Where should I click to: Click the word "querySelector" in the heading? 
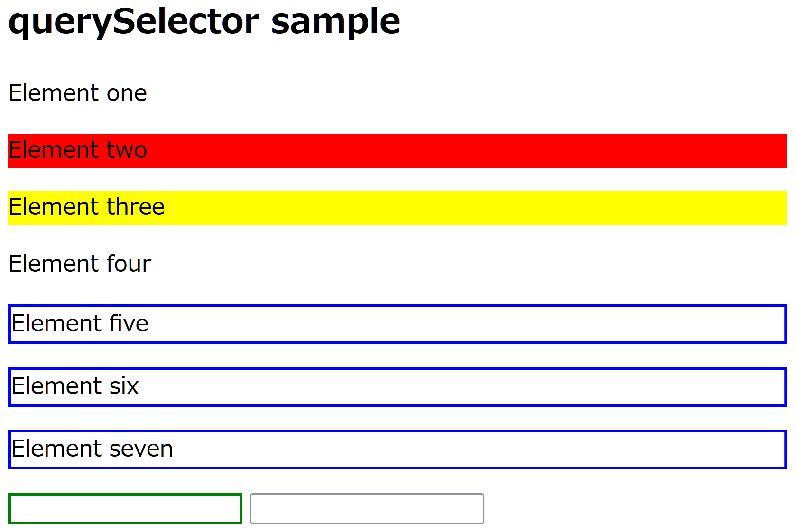click(x=134, y=22)
